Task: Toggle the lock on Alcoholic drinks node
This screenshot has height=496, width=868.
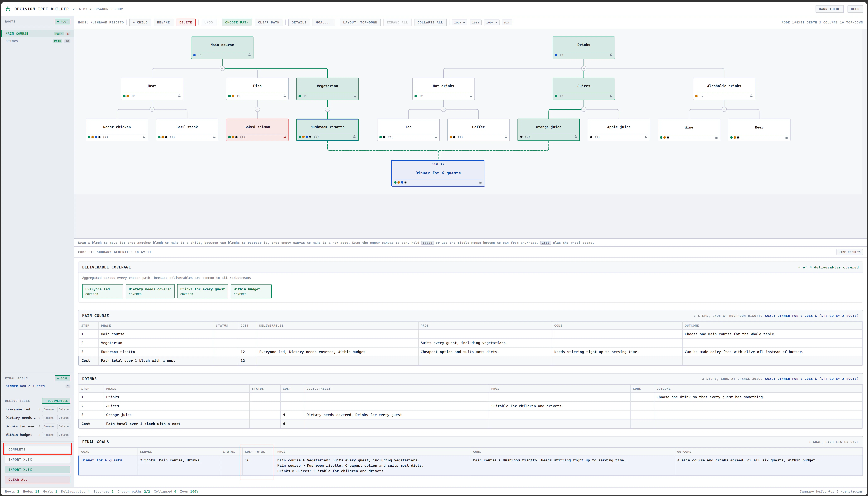Action: [x=751, y=96]
